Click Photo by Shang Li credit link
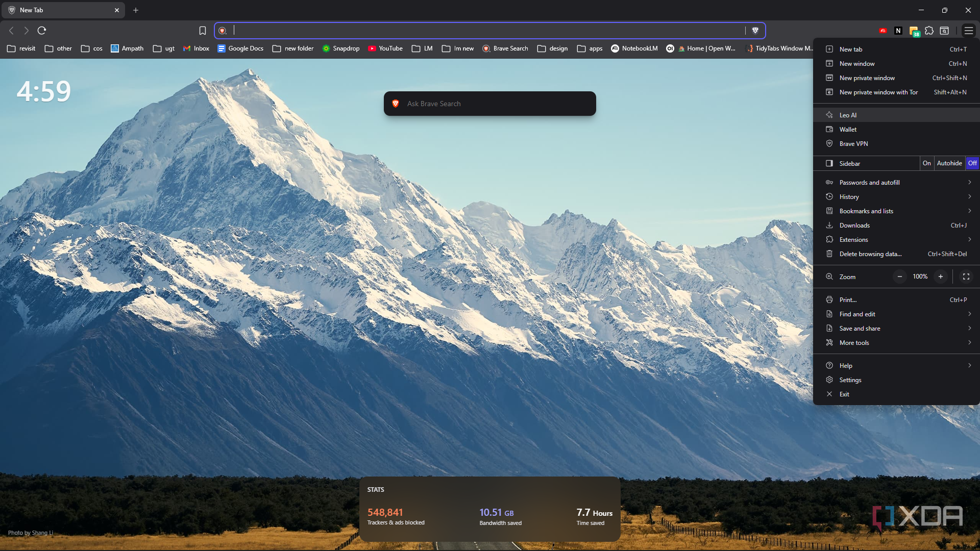 click(x=31, y=533)
